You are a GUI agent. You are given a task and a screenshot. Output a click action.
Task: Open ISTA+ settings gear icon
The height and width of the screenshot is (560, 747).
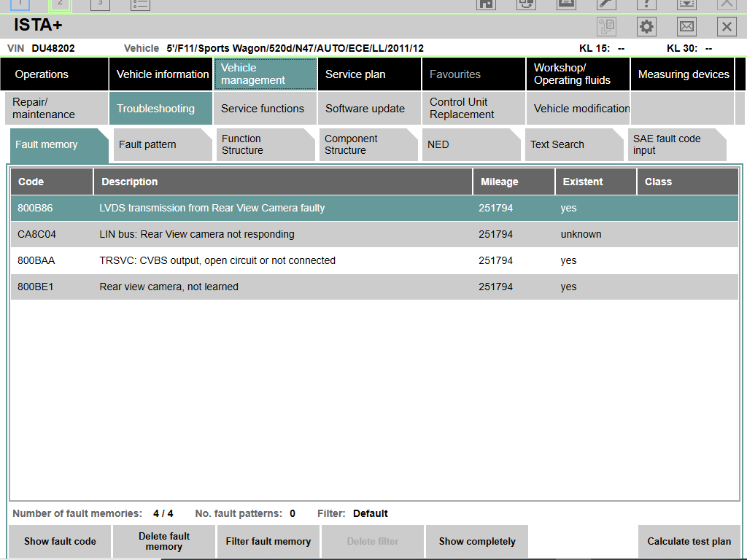646,26
